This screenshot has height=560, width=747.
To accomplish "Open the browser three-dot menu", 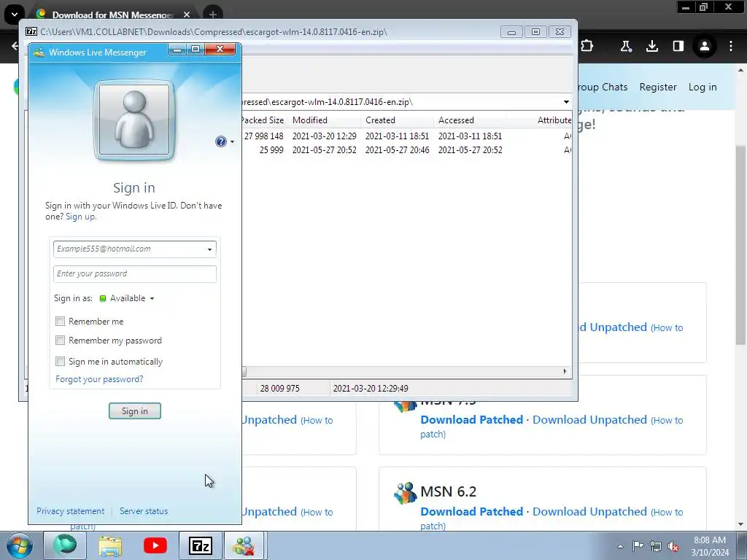I will tap(731, 46).
